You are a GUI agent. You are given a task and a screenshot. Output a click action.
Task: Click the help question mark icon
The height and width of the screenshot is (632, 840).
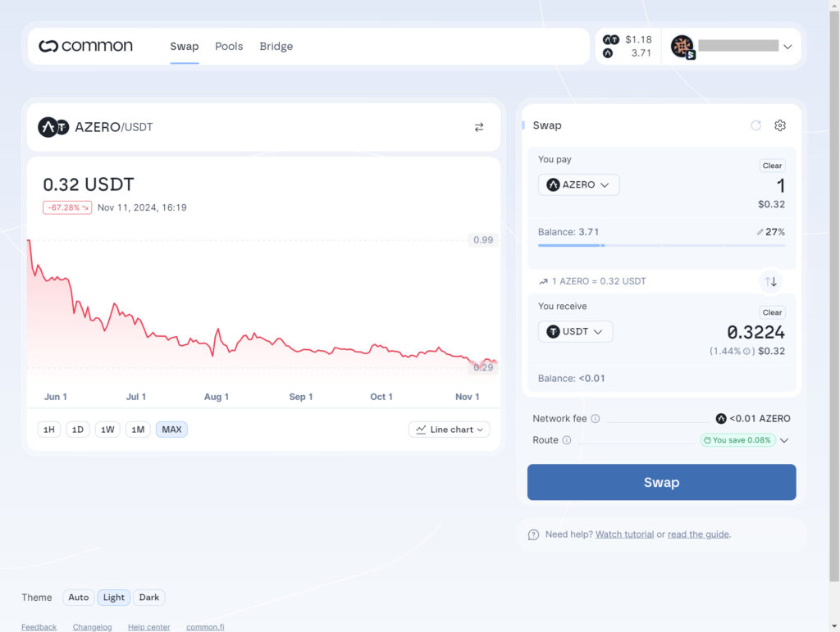[x=533, y=534]
